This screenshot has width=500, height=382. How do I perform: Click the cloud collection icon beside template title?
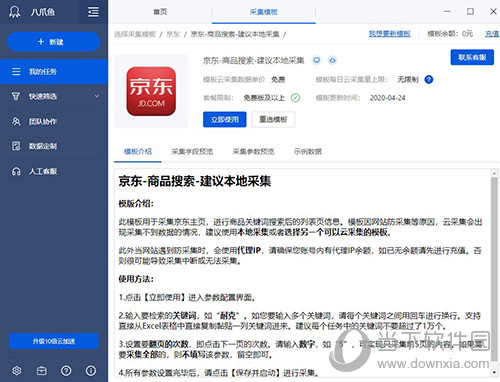[332, 60]
